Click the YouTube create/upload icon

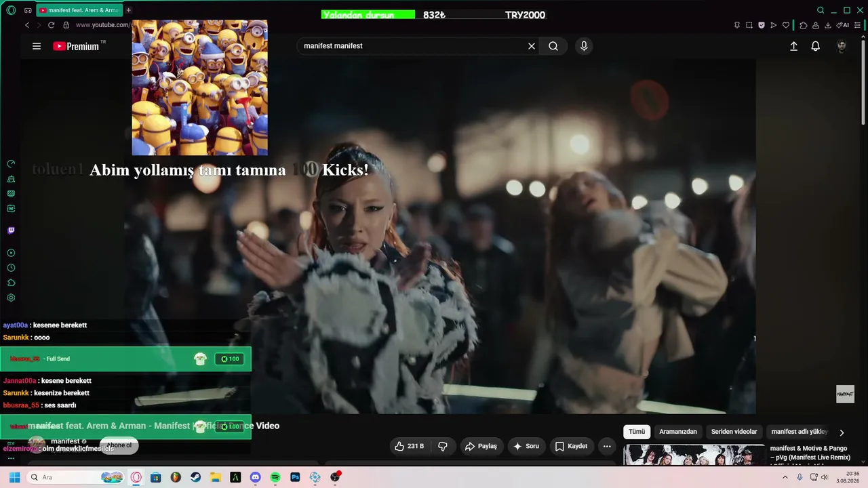(793, 46)
